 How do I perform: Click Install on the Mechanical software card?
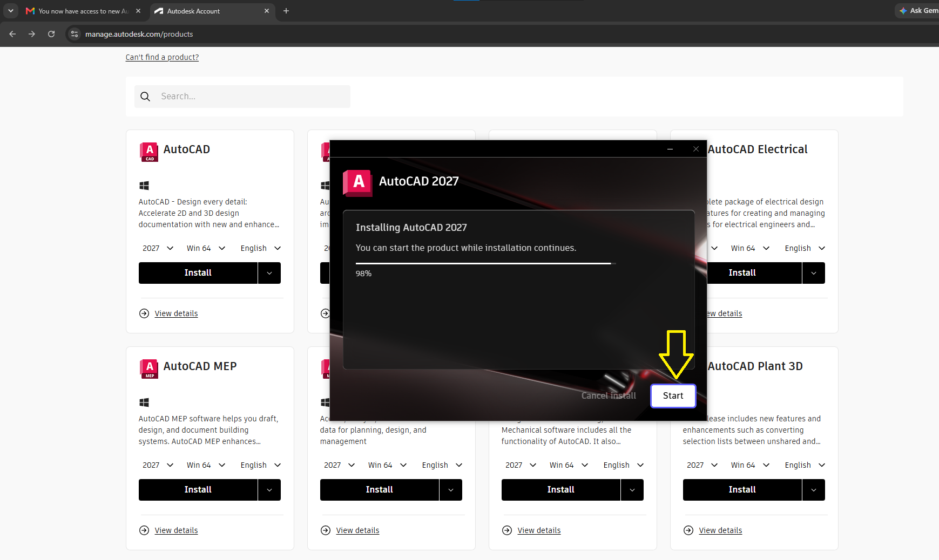click(x=561, y=490)
